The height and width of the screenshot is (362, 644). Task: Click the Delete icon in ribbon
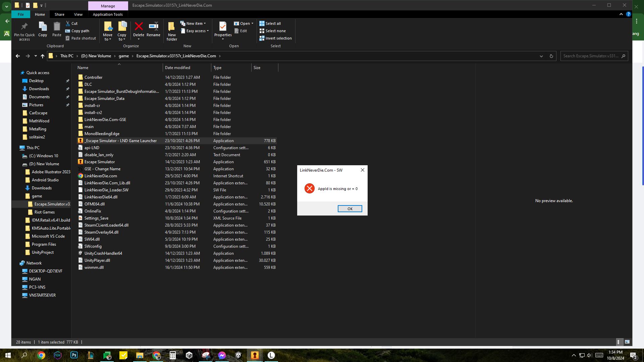[x=139, y=27]
